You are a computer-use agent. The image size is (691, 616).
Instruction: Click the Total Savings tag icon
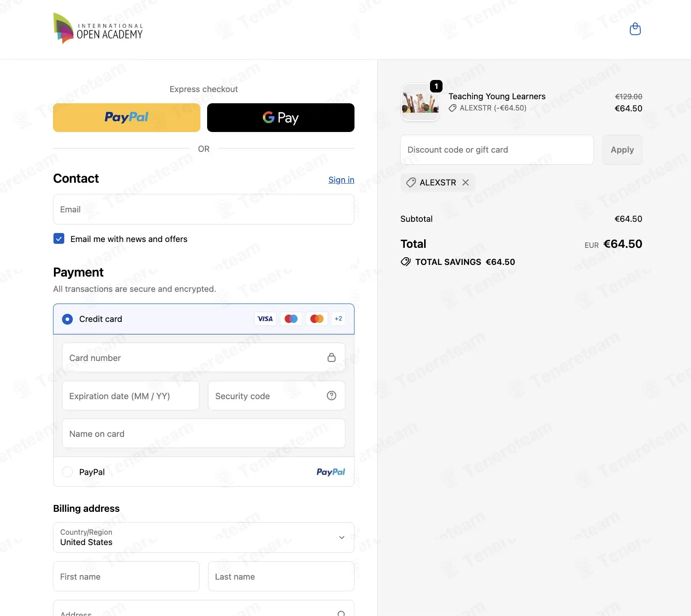pyautogui.click(x=406, y=262)
